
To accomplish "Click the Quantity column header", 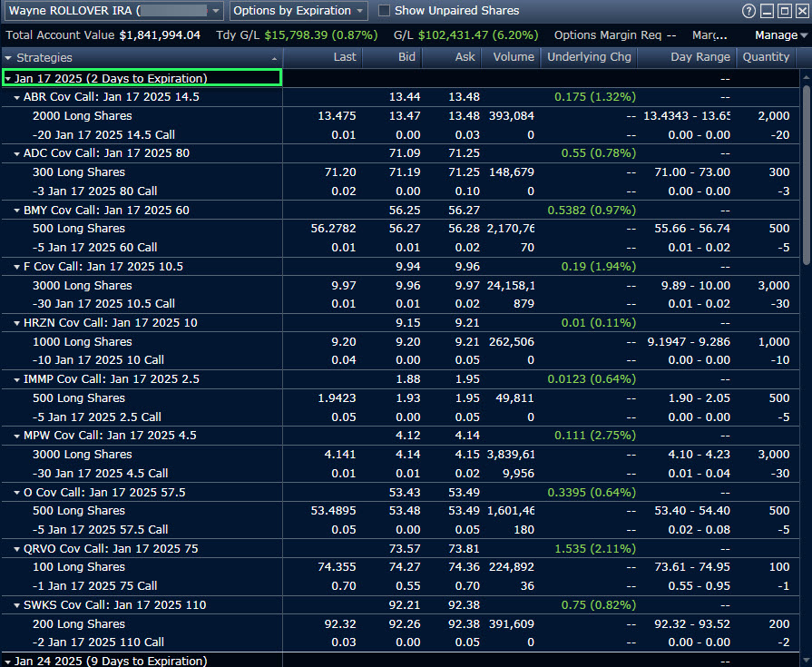I will click(766, 57).
